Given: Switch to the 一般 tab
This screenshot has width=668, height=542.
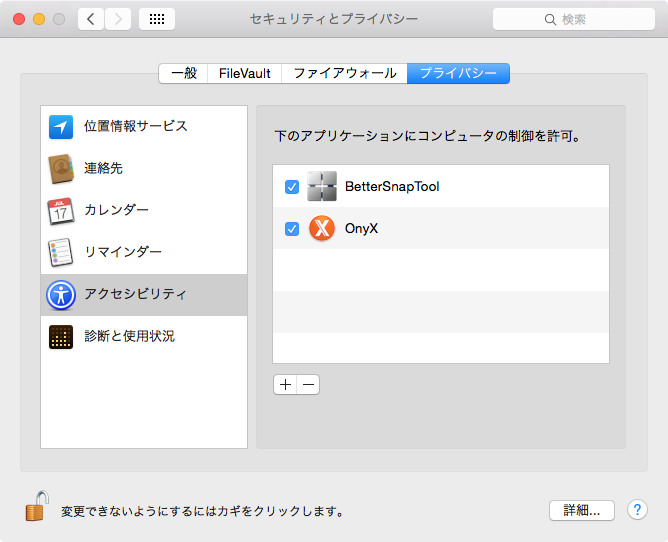Looking at the screenshot, I should (x=183, y=73).
